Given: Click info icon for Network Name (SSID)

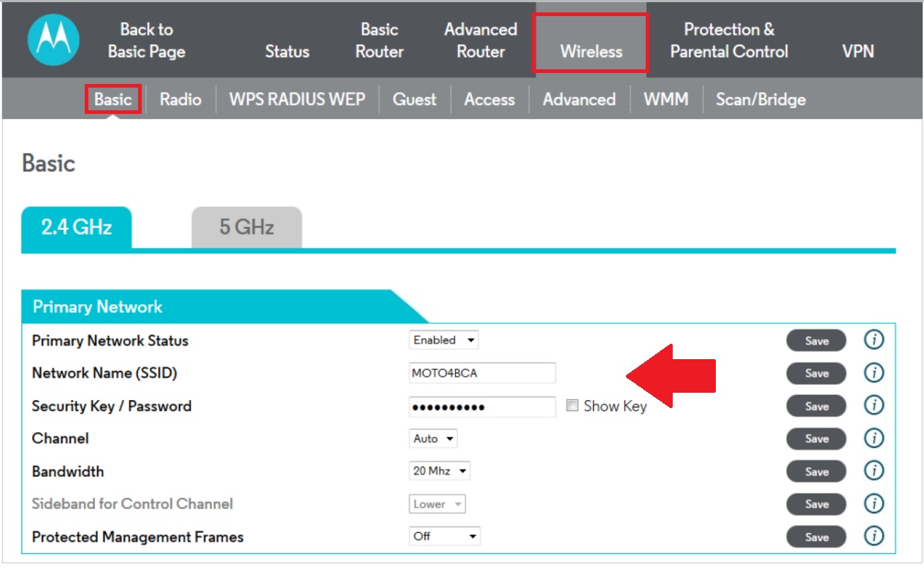Looking at the screenshot, I should (x=874, y=373).
